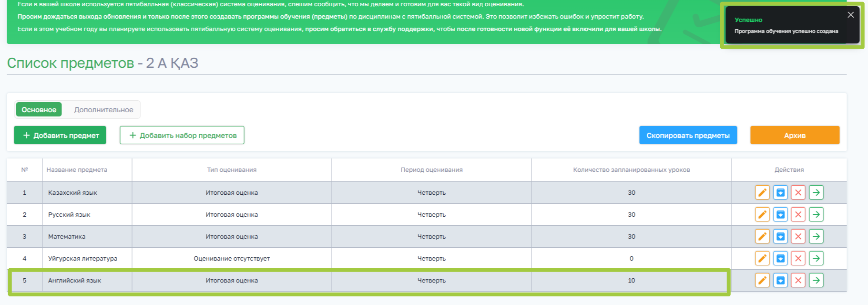Delete the Математика subject
This screenshot has width=868, height=305.
point(798,236)
